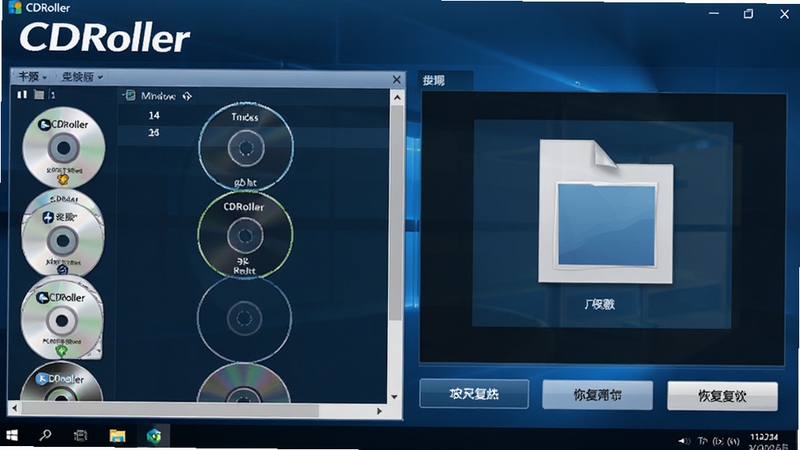Image resolution: width=800 pixels, height=450 pixels.
Task: Click the dark blue outlined button below the preview
Action: (x=474, y=394)
